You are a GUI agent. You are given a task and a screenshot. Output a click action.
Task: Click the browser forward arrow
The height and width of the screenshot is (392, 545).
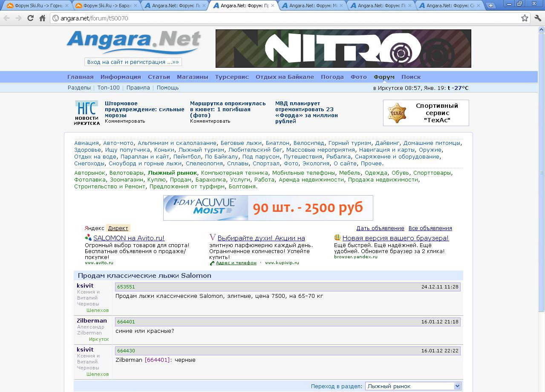18,18
